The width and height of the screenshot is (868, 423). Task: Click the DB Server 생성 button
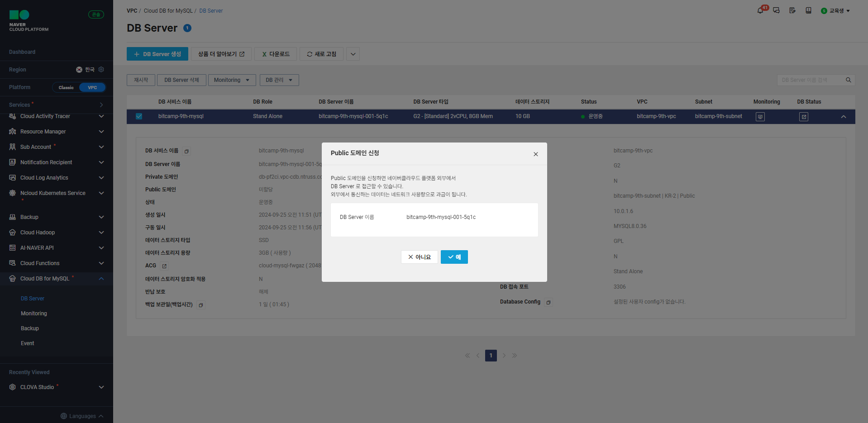click(x=157, y=54)
